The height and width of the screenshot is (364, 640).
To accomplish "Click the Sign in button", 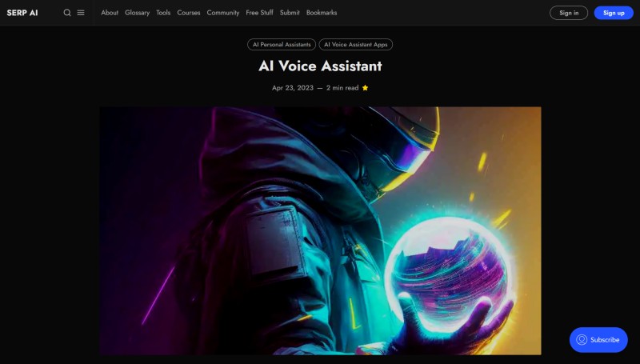I will pos(569,13).
